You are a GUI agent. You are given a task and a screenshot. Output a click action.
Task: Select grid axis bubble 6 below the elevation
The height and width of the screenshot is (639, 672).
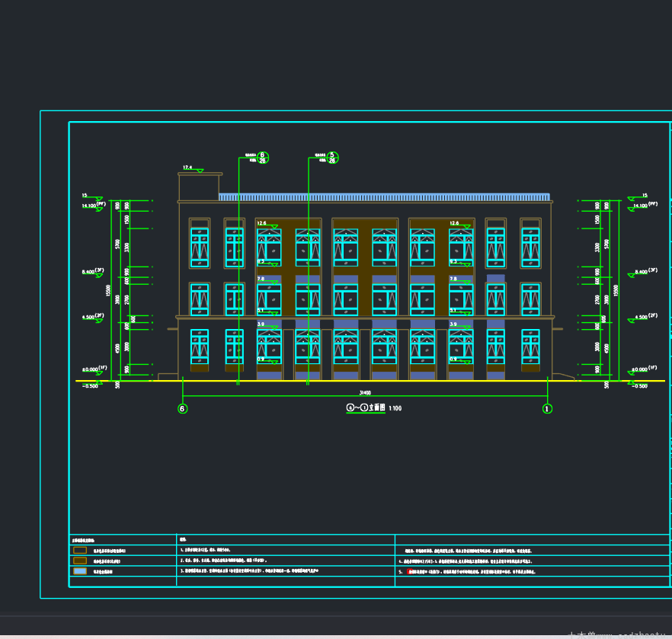pyautogui.click(x=182, y=408)
